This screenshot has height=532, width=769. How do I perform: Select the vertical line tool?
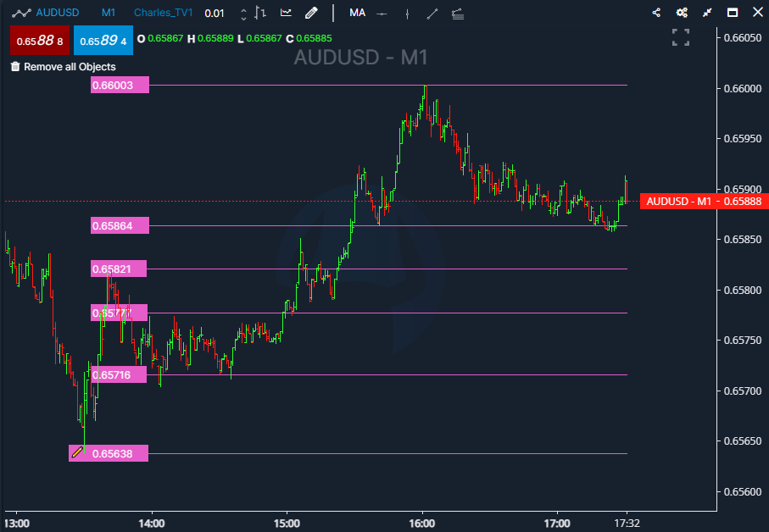point(407,14)
